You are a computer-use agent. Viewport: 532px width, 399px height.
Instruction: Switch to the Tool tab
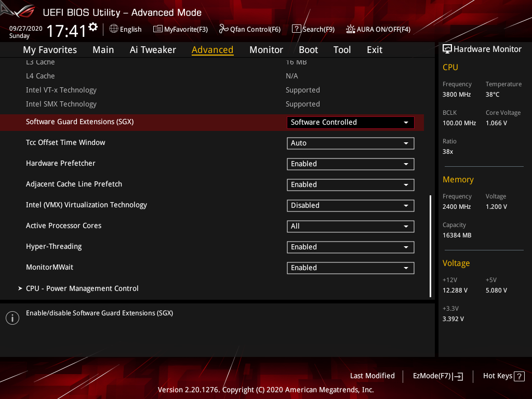342,50
